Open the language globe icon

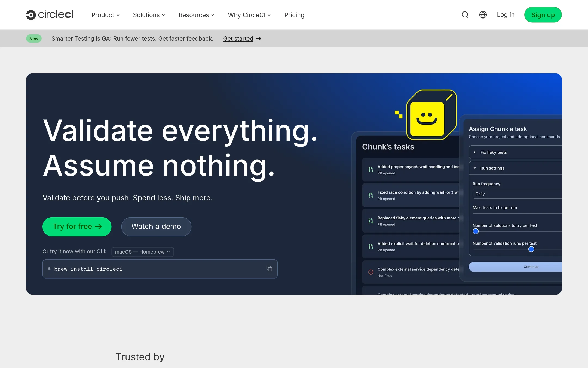483,15
